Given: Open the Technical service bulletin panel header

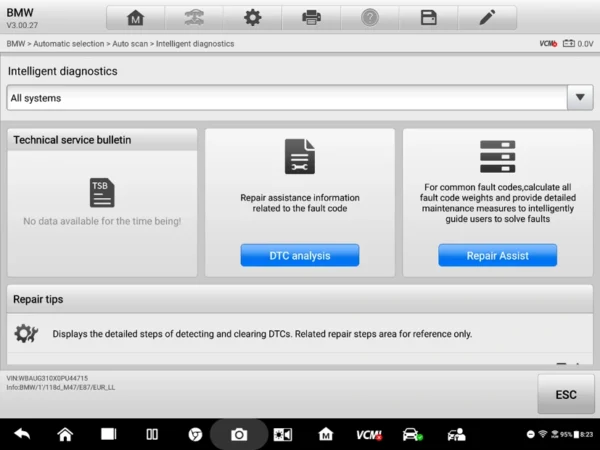Looking at the screenshot, I should (x=102, y=140).
